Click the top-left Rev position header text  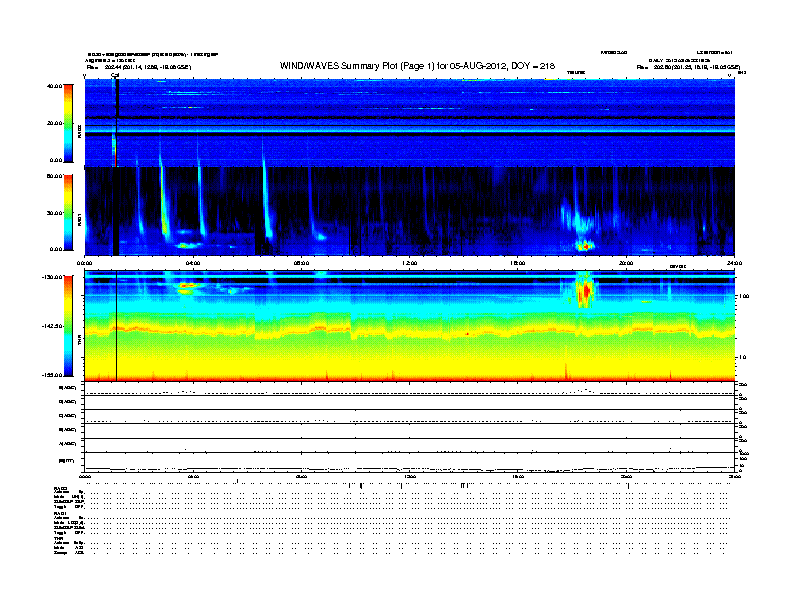click(139, 67)
